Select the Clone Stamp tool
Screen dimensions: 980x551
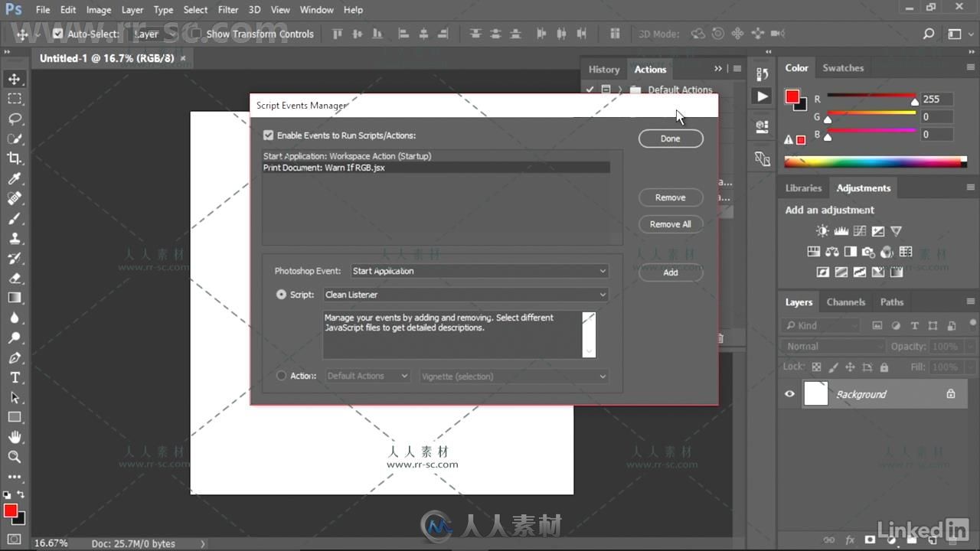(x=15, y=238)
